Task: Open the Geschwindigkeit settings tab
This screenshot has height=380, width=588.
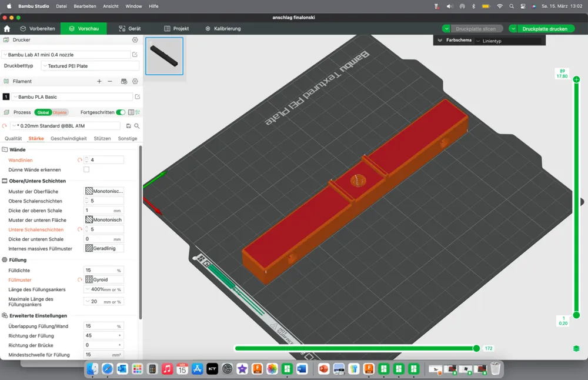Action: [x=69, y=138]
